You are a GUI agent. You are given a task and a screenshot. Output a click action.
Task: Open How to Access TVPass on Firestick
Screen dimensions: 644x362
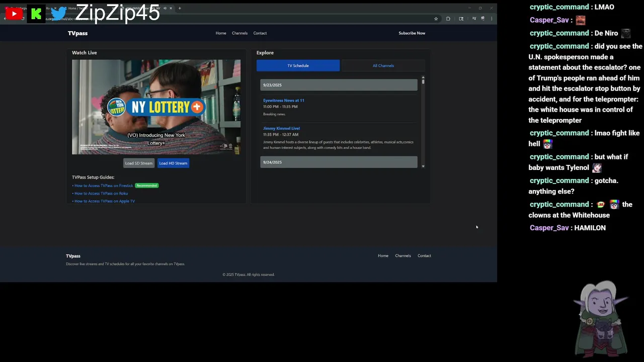tap(104, 186)
